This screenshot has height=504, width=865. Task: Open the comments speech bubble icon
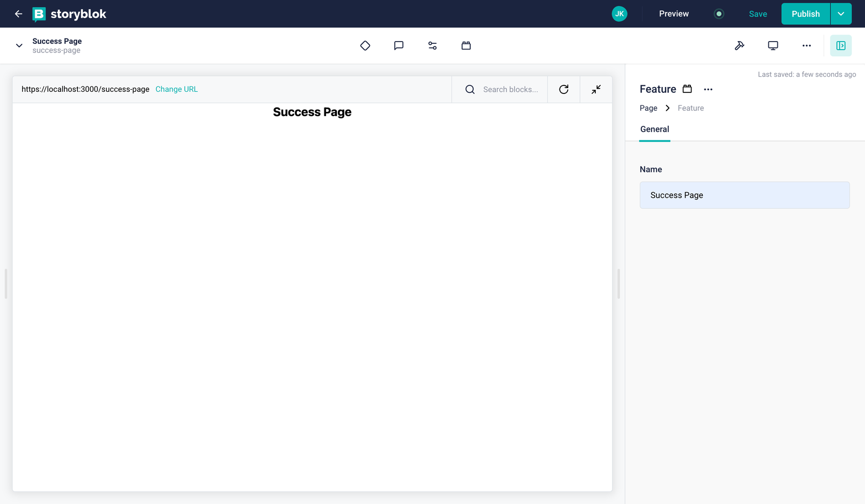click(x=399, y=46)
